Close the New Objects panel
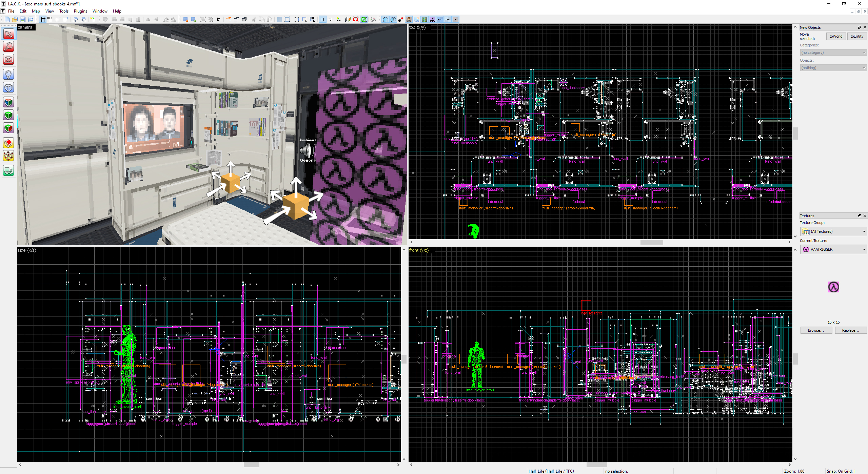The width and height of the screenshot is (868, 474). [865, 27]
